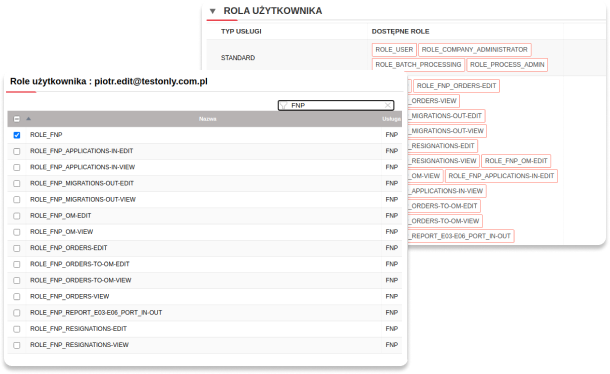Click the Usługa column header
The height and width of the screenshot is (374, 610).
click(391, 119)
